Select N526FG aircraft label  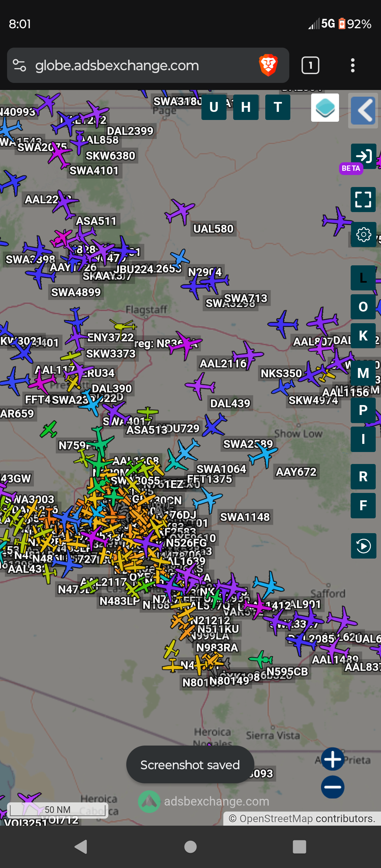186,542
